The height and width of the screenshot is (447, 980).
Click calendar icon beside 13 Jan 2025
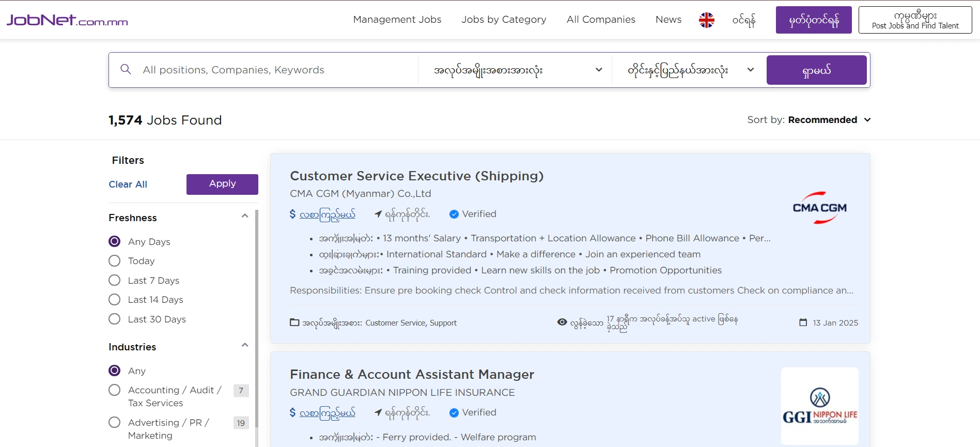coord(803,322)
